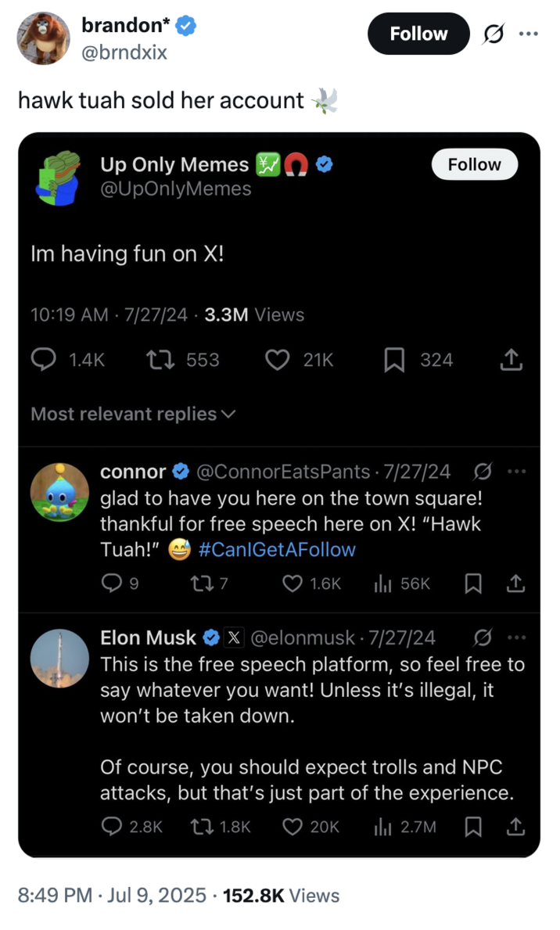
Task: Bookmark the Up Only Memes tweet
Action: coord(395,359)
